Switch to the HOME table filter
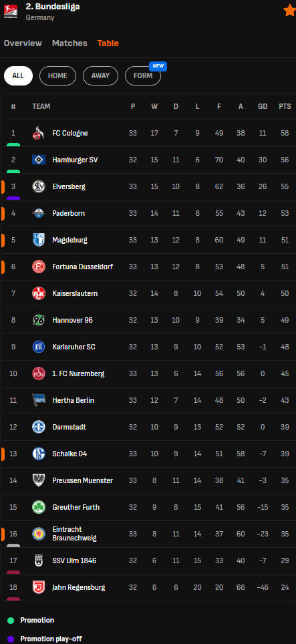The height and width of the screenshot is (644, 296). (58, 75)
